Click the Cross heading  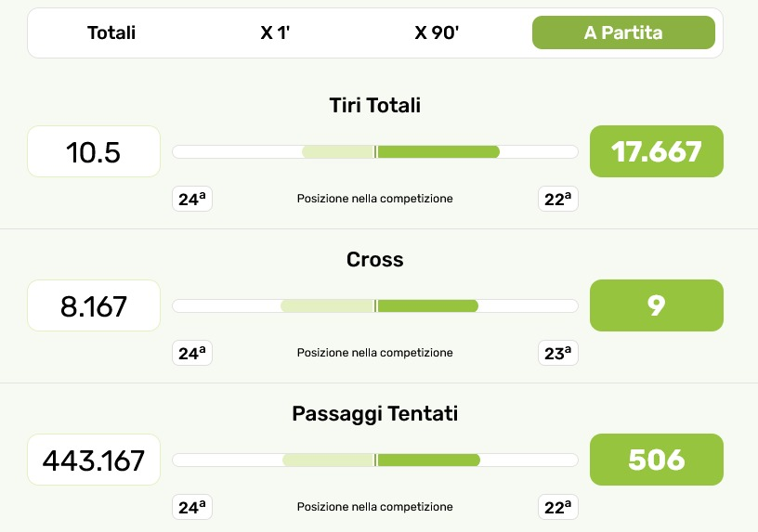(375, 260)
